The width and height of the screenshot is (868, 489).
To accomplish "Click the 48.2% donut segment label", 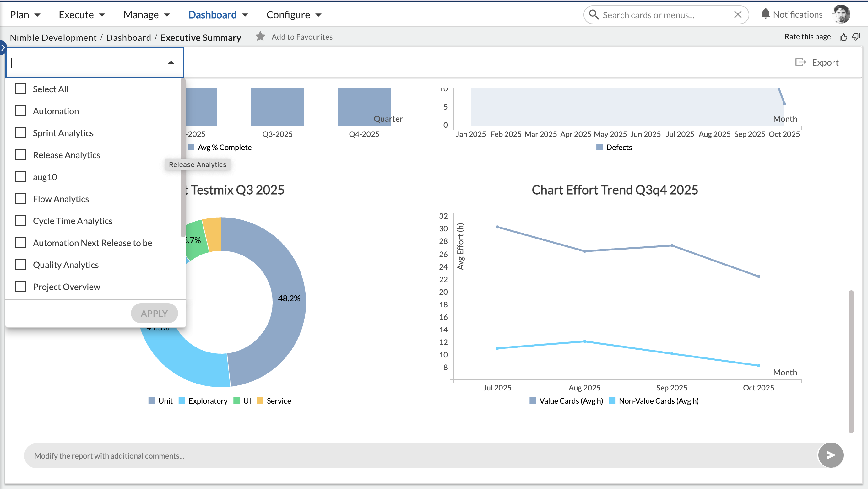I will [x=289, y=298].
